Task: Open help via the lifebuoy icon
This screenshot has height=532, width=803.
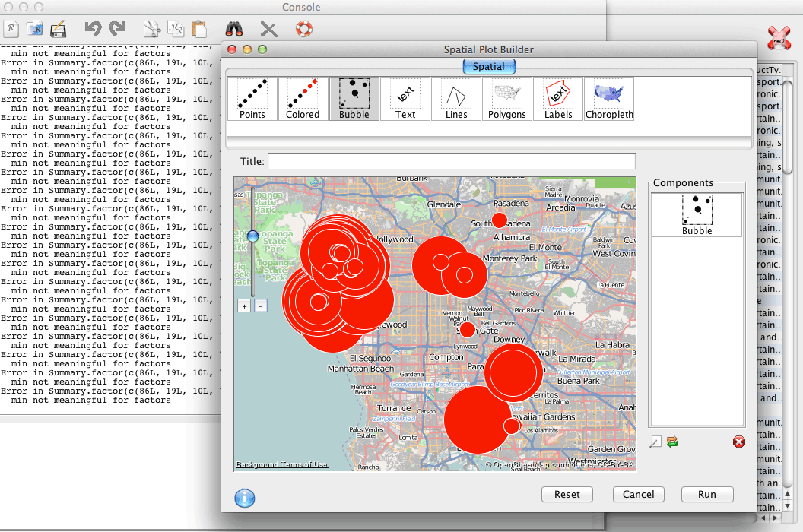Action: [304, 29]
